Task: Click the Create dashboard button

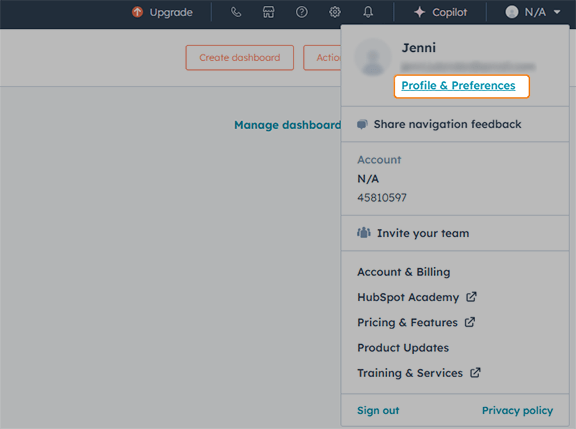Action: tap(240, 57)
